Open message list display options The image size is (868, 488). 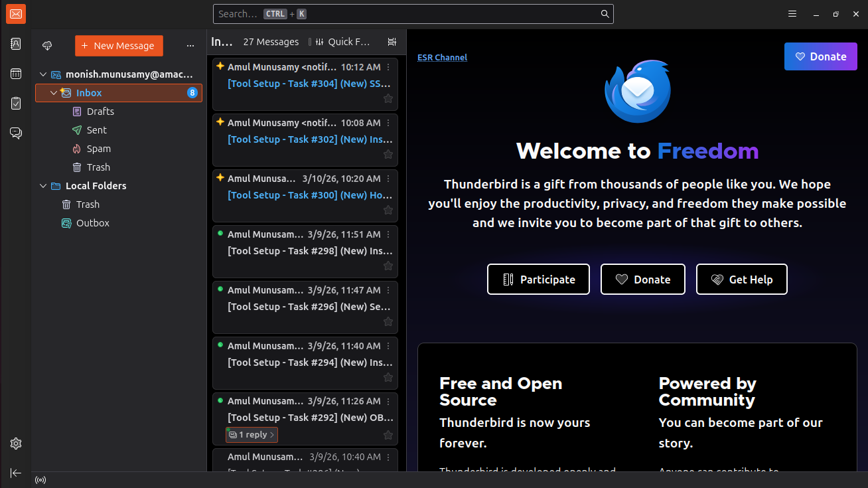(392, 42)
